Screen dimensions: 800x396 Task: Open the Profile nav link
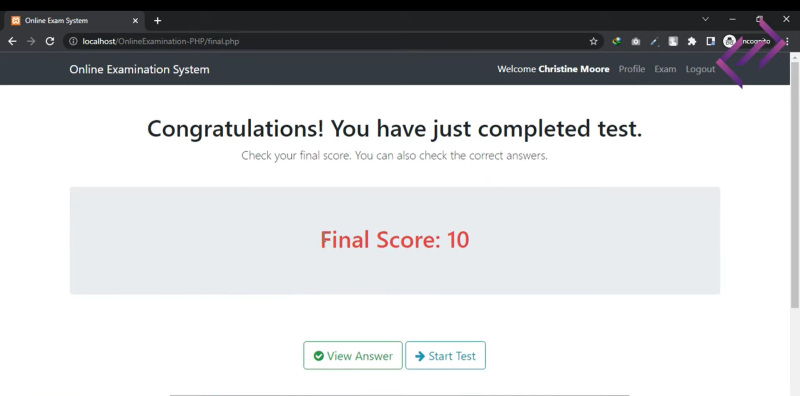(x=632, y=69)
